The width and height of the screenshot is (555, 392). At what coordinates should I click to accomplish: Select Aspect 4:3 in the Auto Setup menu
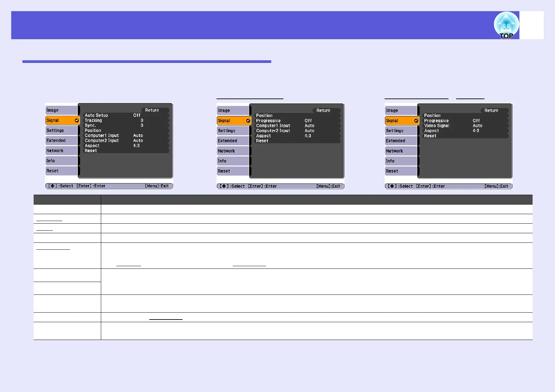[126, 146]
